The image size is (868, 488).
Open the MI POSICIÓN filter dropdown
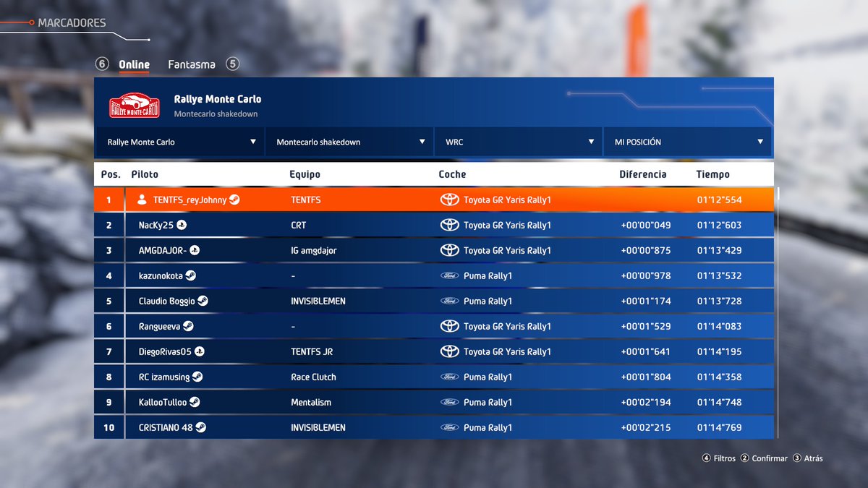(x=687, y=142)
